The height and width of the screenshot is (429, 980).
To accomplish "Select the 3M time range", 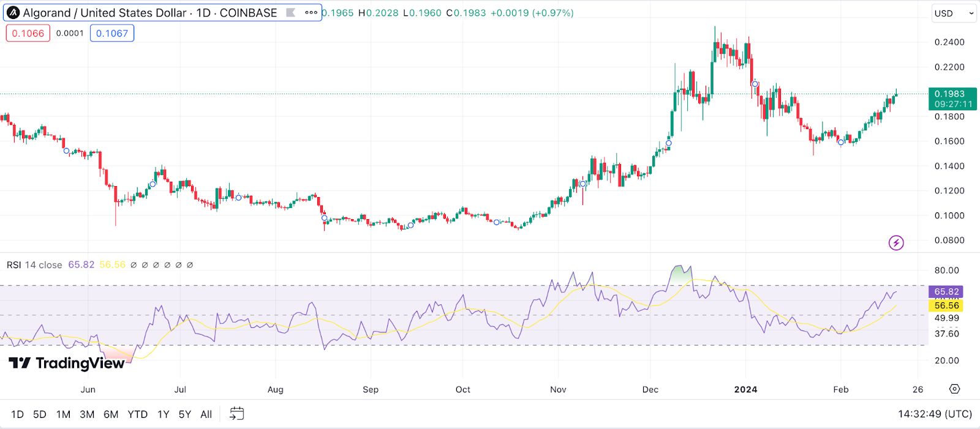I will 87,414.
